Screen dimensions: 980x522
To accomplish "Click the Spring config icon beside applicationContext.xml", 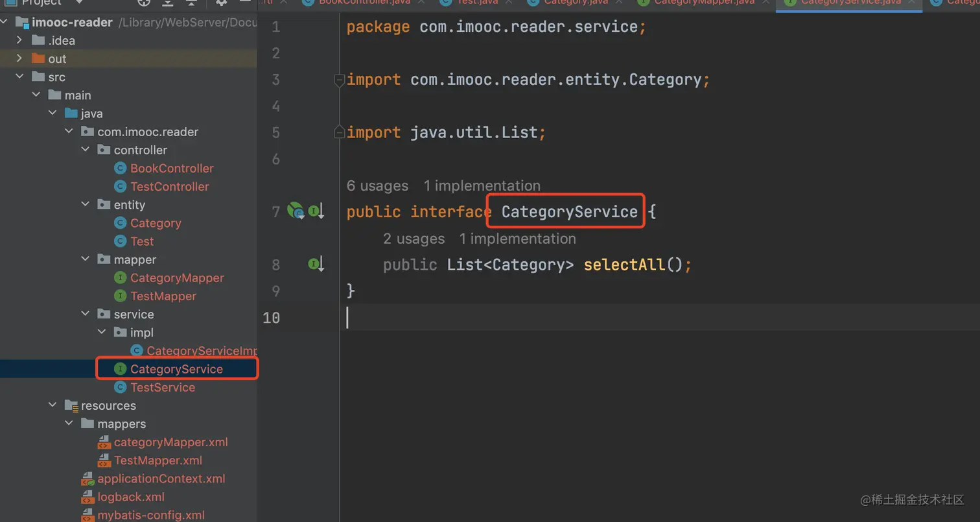I will (x=87, y=479).
